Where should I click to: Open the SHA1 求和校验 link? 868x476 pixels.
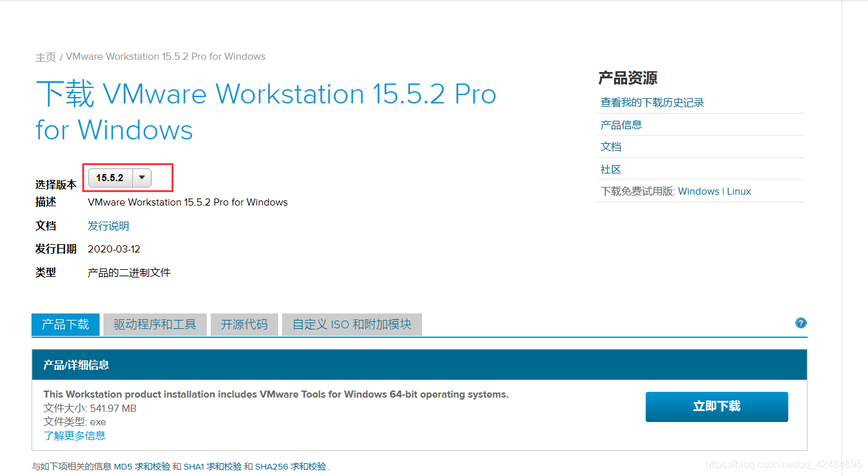(213, 466)
